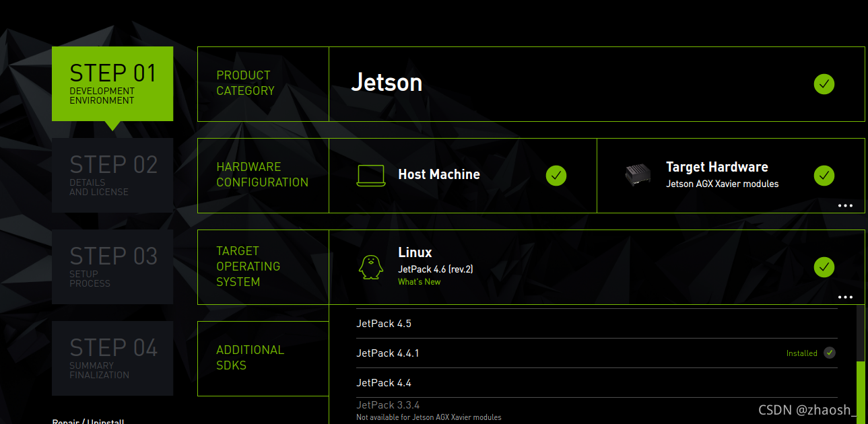Go to Step 04 Summary Finalization

[112, 358]
